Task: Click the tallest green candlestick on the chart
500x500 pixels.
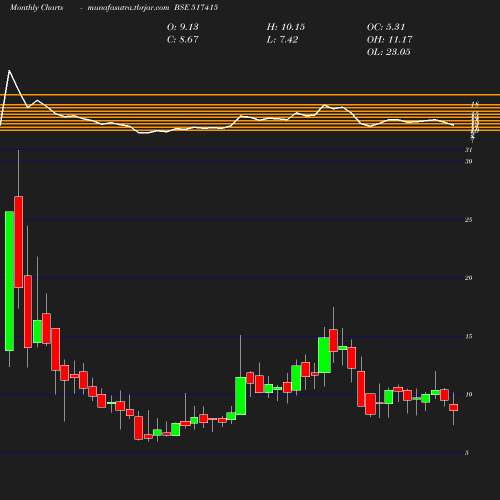Action: 9,281
